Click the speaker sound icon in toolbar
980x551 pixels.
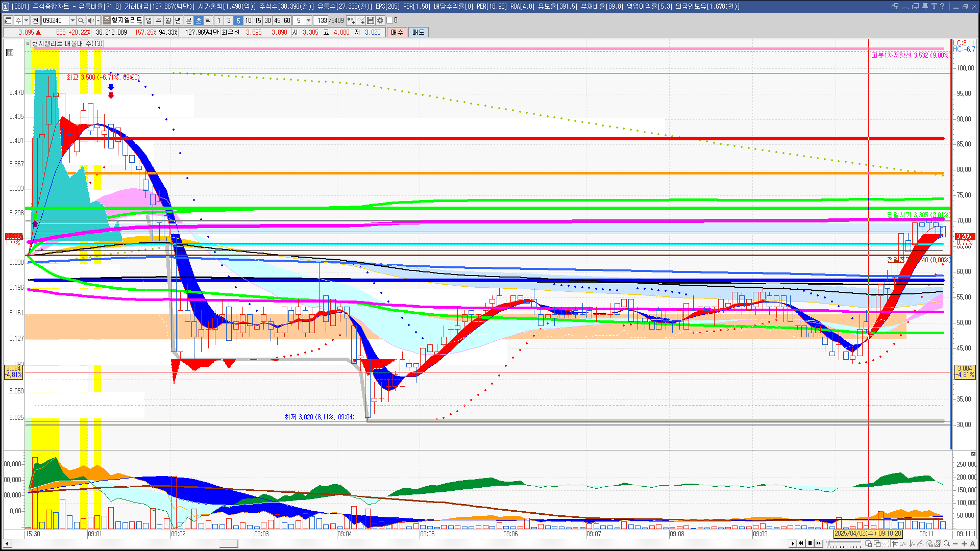pos(90,20)
